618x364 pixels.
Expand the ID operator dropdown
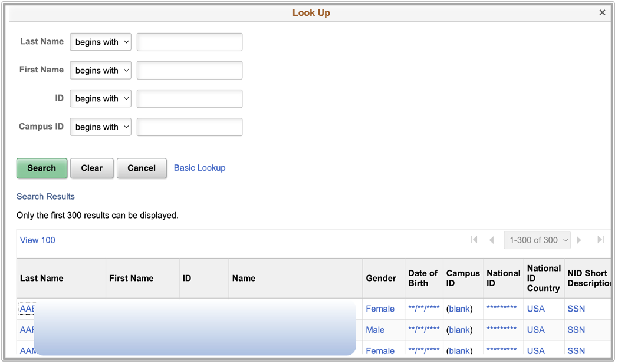click(101, 99)
